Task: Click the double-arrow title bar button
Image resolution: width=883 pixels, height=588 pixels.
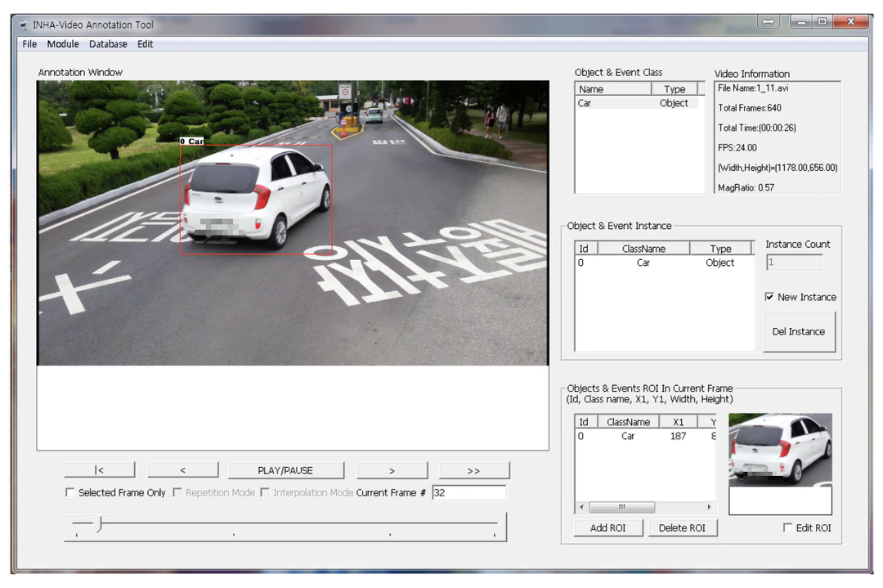Action: coord(768,22)
